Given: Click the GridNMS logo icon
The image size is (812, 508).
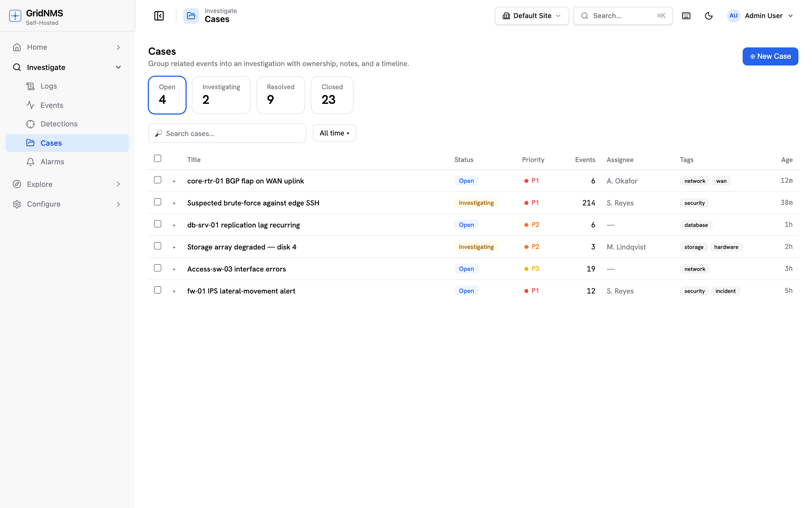Looking at the screenshot, I should tap(15, 16).
